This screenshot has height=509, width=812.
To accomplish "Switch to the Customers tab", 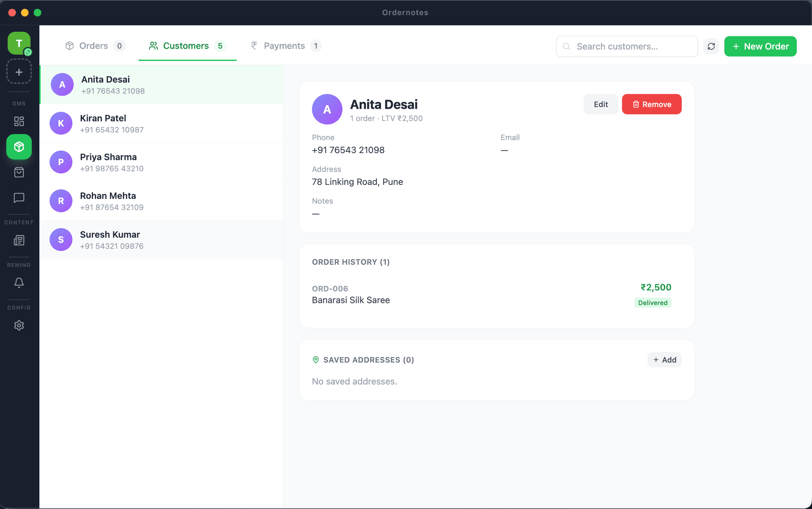I will [x=186, y=46].
